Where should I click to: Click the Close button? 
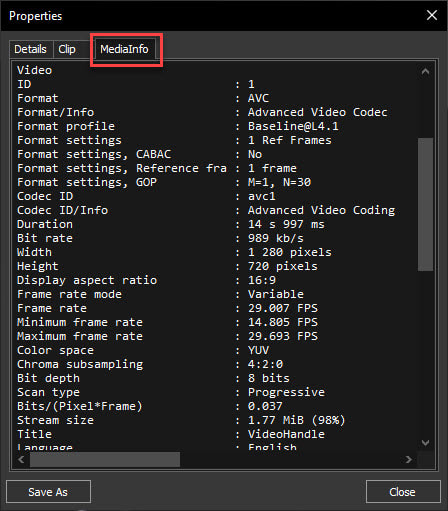pyautogui.click(x=403, y=492)
